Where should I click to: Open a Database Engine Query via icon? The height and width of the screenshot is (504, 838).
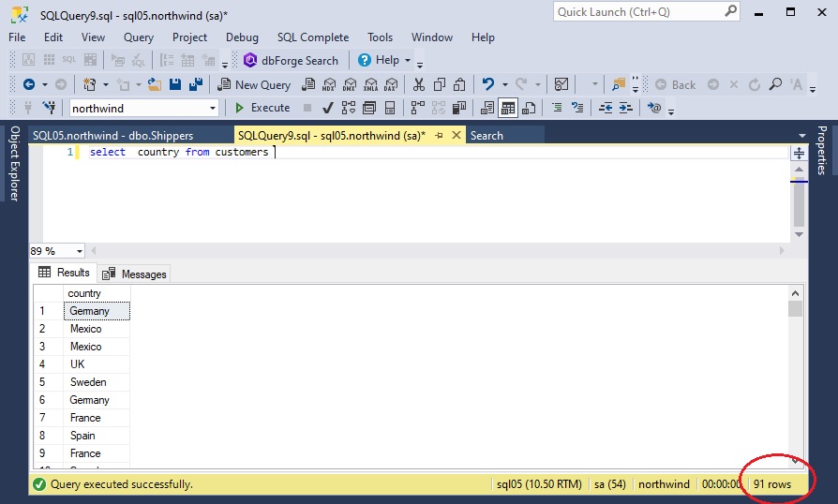pos(308,84)
